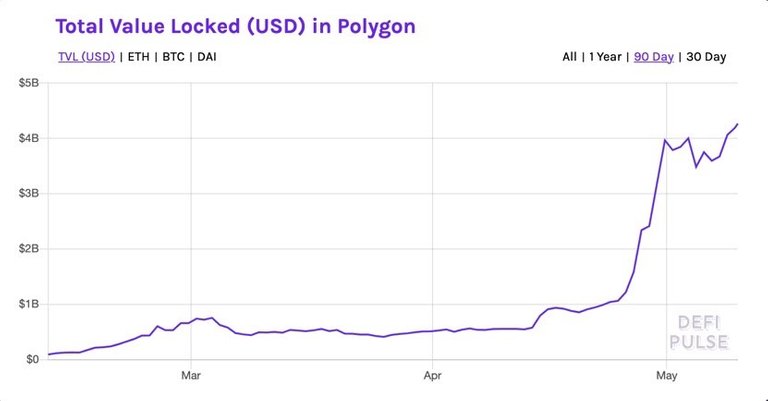Click the Mar x-axis label
Viewport: 768px width, 401px height.
point(192,377)
